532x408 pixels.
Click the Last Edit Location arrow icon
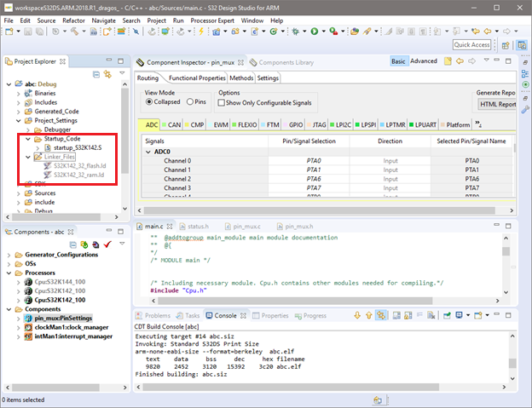tap(476, 32)
